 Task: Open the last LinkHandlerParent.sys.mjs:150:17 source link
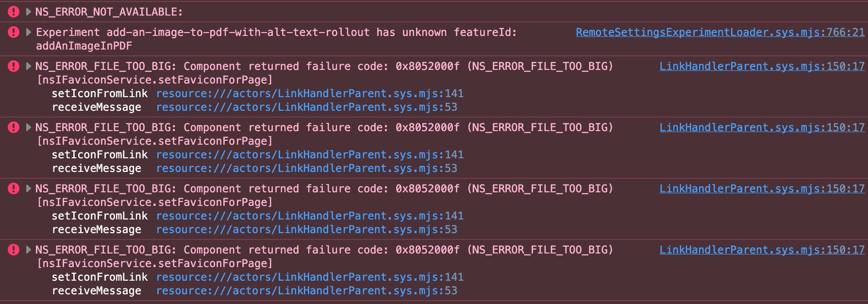tap(762, 250)
